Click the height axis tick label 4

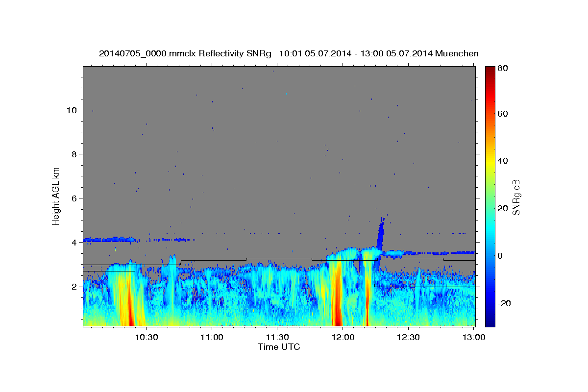pos(75,243)
